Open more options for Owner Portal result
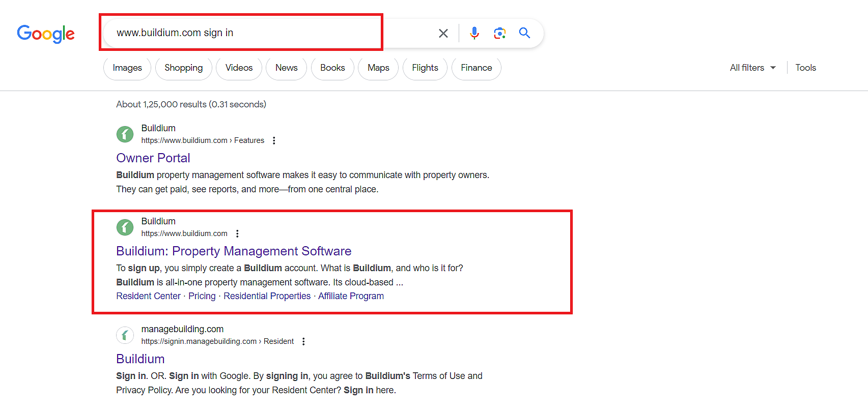 click(x=274, y=140)
